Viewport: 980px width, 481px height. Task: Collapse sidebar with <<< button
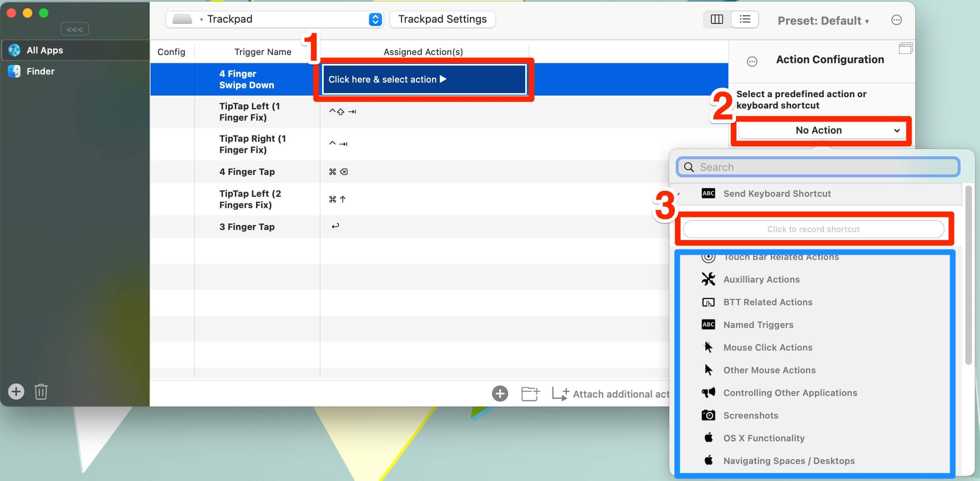(74, 29)
